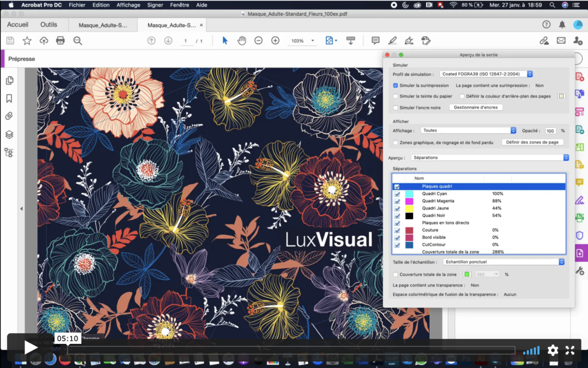Expand the Aperçu Séparations dropdown
The image size is (588, 368).
489,158
